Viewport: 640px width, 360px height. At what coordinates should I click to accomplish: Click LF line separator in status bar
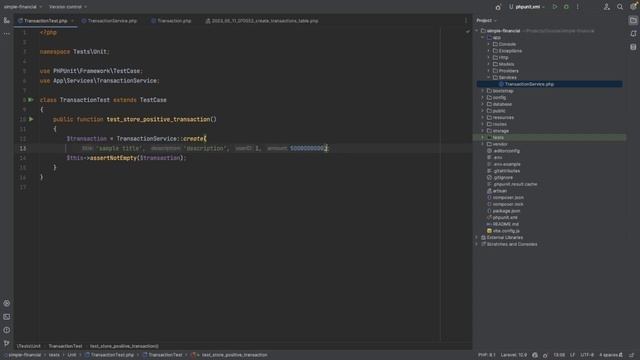click(572, 355)
